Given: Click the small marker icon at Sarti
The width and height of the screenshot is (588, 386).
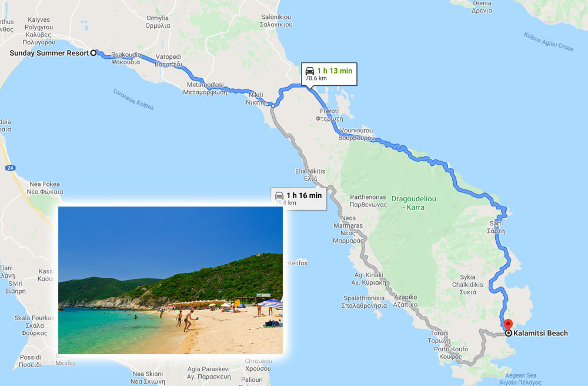Looking at the screenshot, I should tap(496, 226).
